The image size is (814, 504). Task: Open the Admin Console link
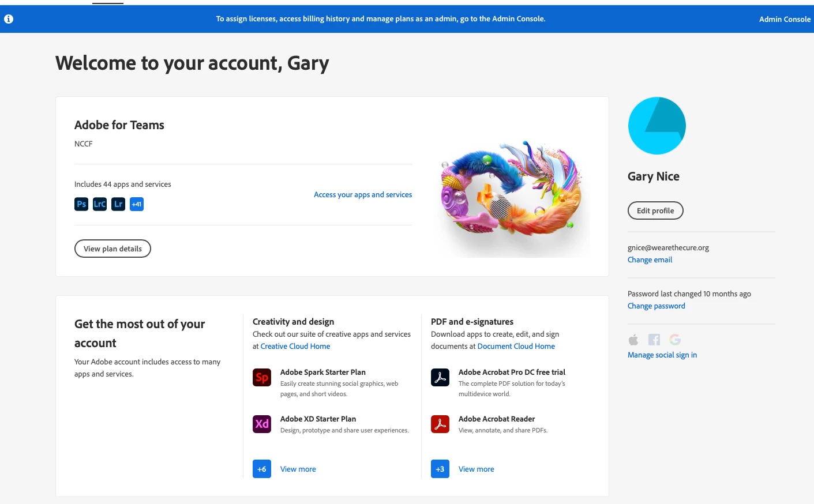pyautogui.click(x=785, y=19)
